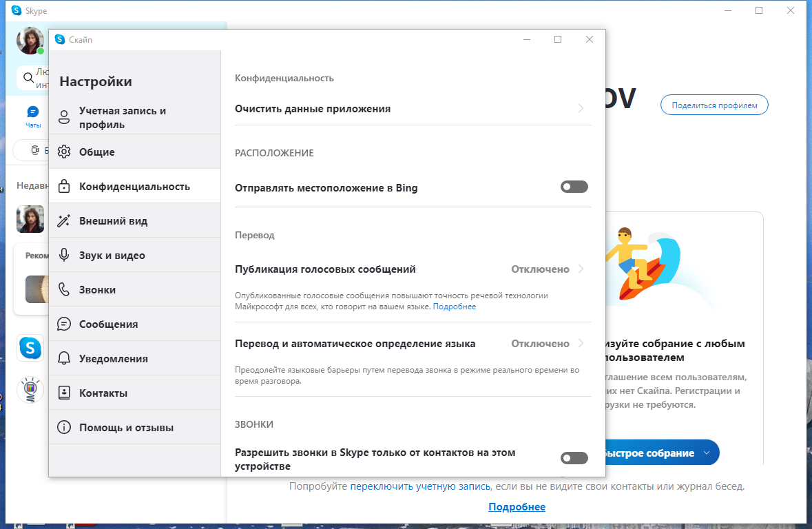Click the Чаты chat icon in main window
Screen dimensions: 812x529
click(x=32, y=112)
